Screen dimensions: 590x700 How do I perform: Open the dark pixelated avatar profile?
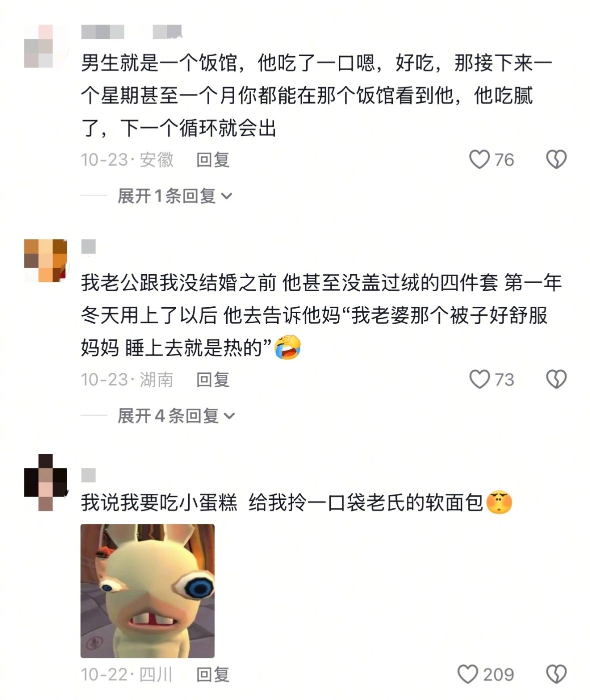click(x=45, y=482)
